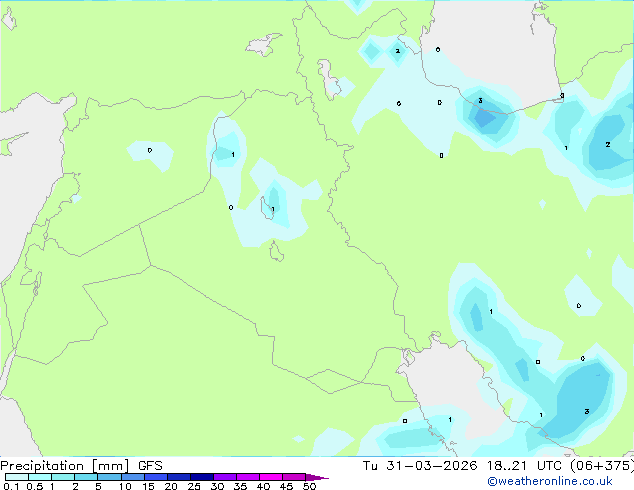Click the '50' legend scale label
Screen dimensions: 634x490
point(309,486)
